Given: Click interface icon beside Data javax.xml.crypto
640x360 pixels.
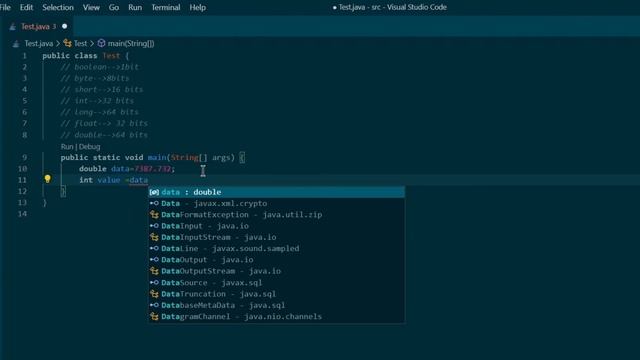Looking at the screenshot, I should (154, 203).
